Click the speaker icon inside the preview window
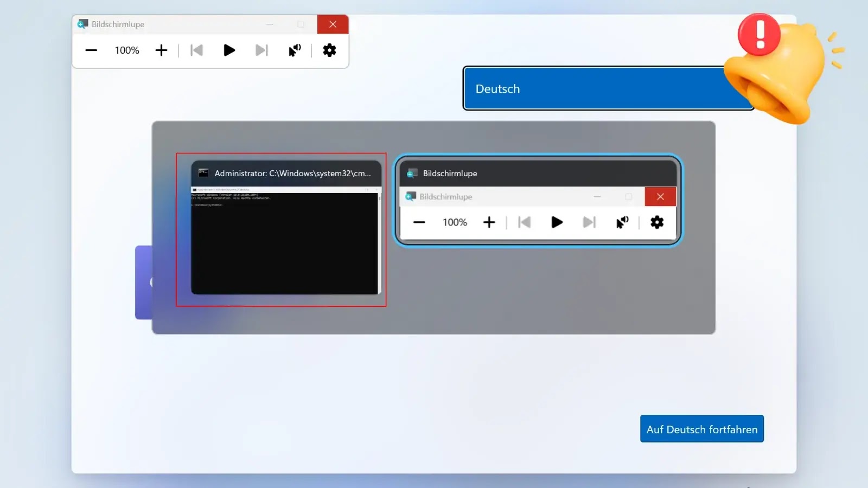This screenshot has width=868, height=488. click(622, 222)
